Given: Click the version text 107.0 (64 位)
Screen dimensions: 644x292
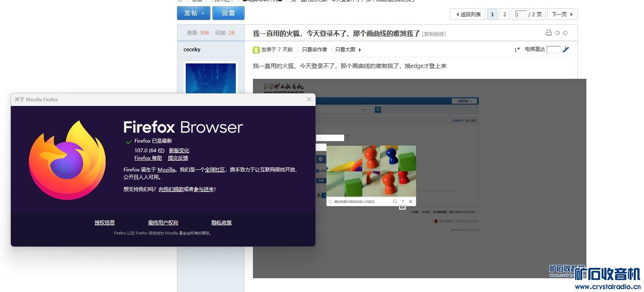Looking at the screenshot, I should [x=149, y=151].
